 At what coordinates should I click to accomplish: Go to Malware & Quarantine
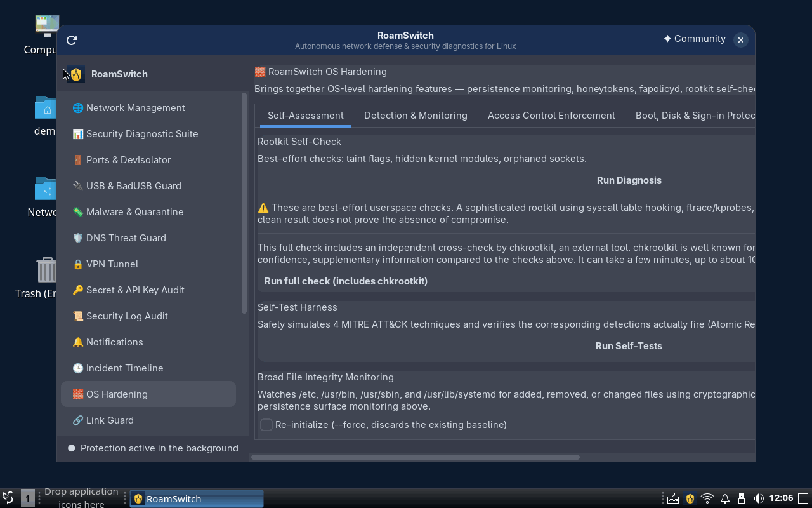pos(148,212)
